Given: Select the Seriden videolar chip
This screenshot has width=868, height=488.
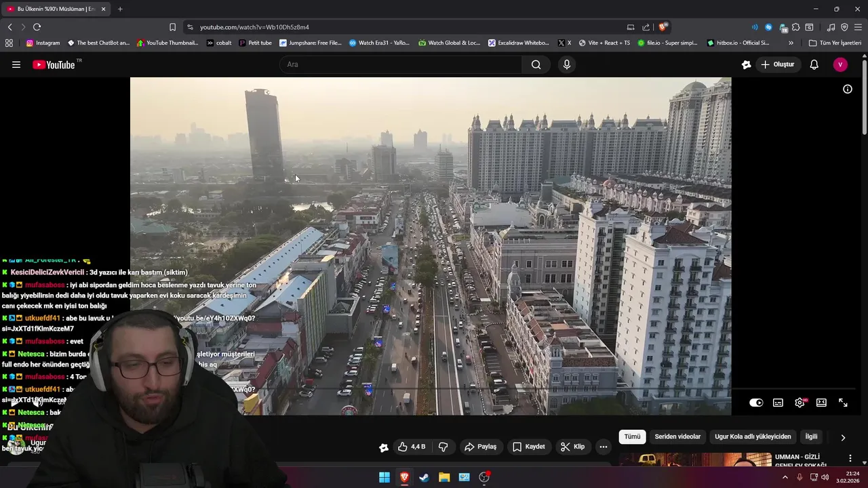Looking at the screenshot, I should (x=677, y=436).
